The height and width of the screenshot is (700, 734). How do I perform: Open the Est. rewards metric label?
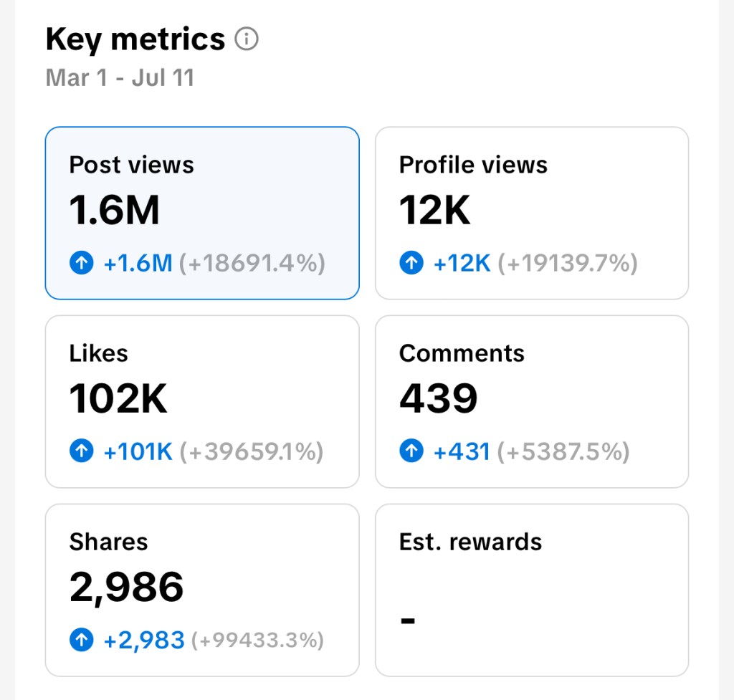[470, 542]
